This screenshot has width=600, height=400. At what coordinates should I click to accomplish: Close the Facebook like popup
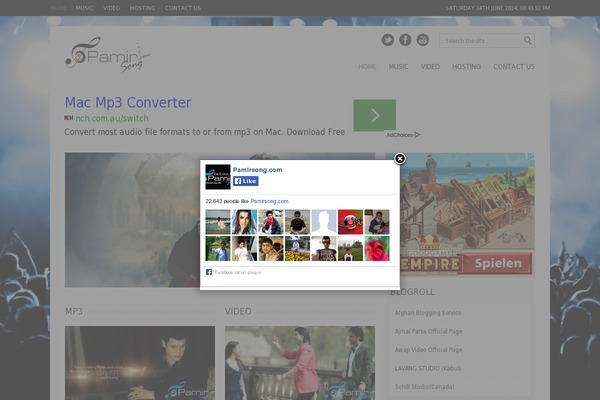pos(400,158)
